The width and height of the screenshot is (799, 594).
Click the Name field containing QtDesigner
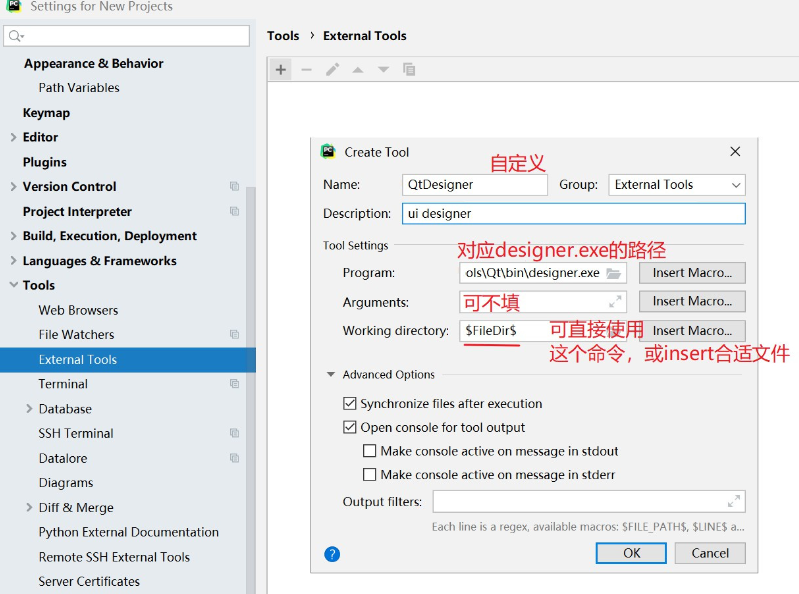coord(474,184)
